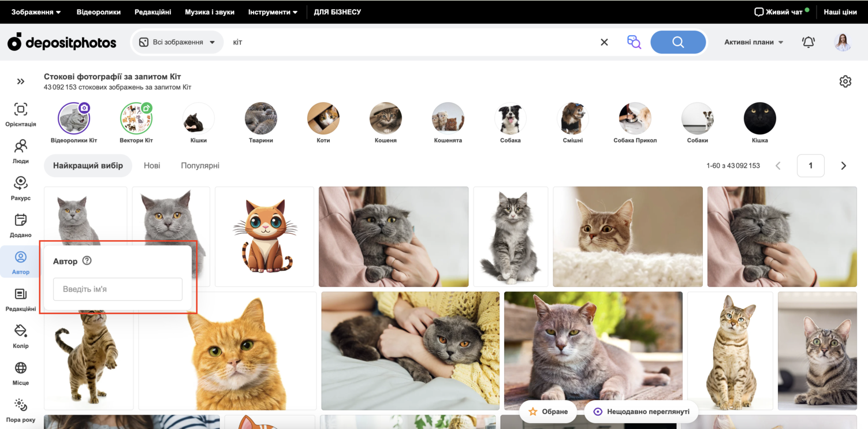This screenshot has height=429, width=868.
Task: Open Живий чат
Action: 781,12
